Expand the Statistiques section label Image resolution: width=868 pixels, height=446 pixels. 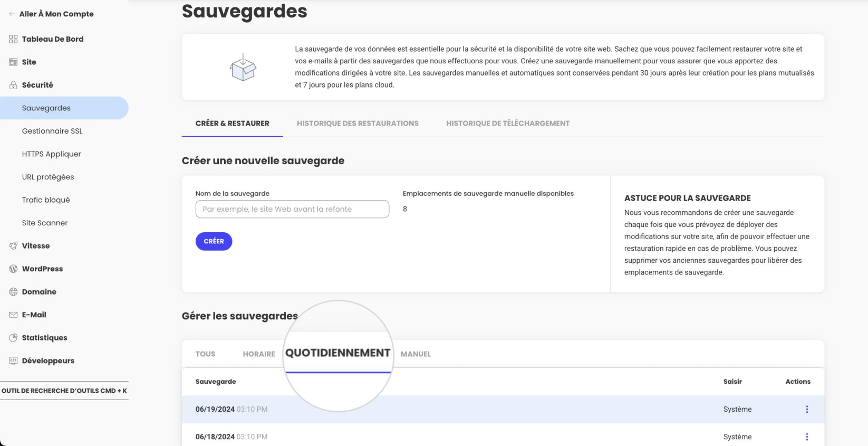pyautogui.click(x=44, y=338)
